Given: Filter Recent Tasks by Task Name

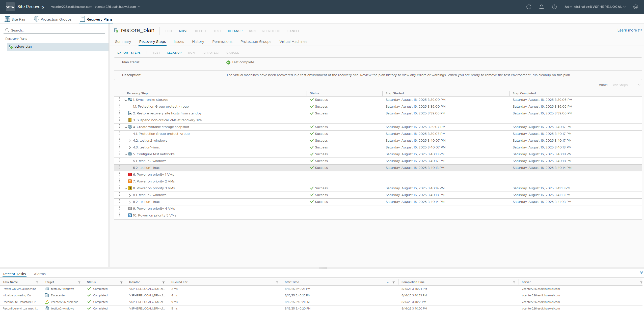Looking at the screenshot, I should click(37, 283).
